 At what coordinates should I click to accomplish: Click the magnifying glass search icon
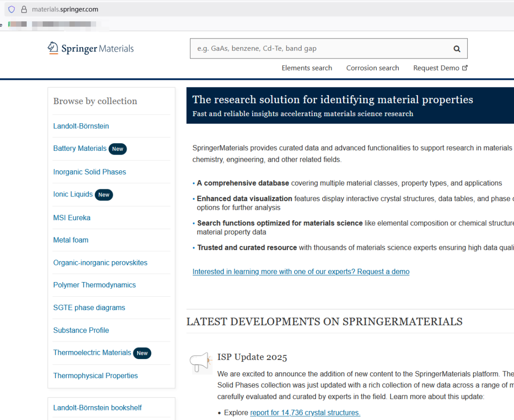tap(457, 49)
